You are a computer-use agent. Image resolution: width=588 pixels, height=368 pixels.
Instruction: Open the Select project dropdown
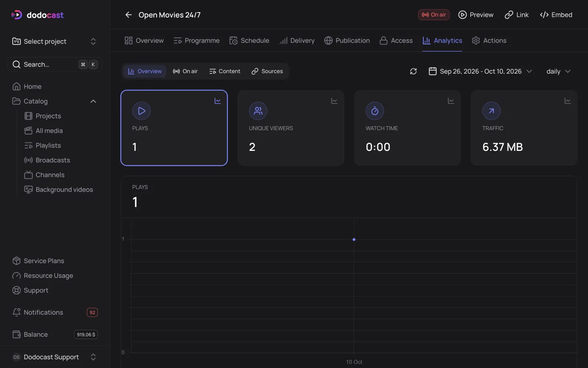[x=55, y=41]
